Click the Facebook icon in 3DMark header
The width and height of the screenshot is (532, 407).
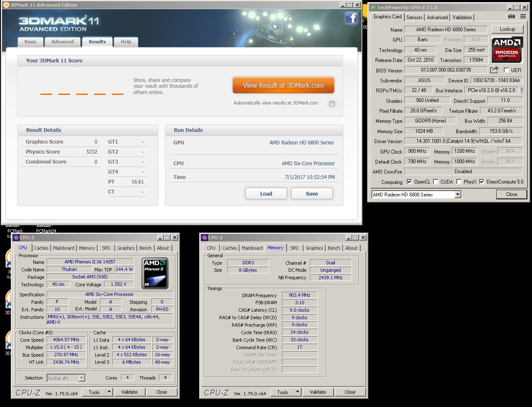point(351,18)
